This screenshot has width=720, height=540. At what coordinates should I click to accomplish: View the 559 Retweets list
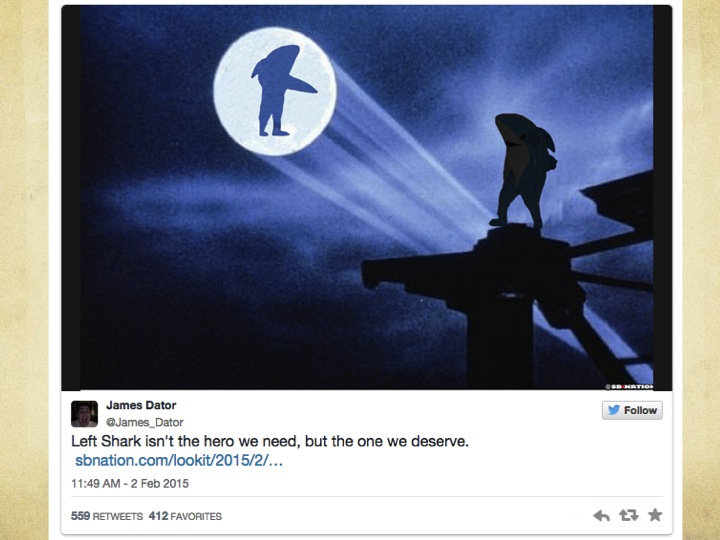tap(107, 516)
